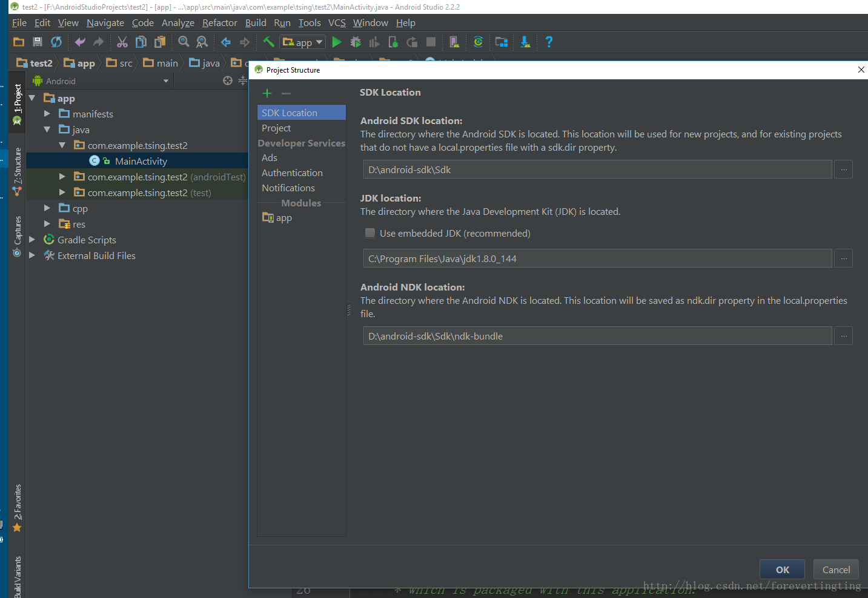
Task: Open the Analyze menu
Action: coord(178,22)
